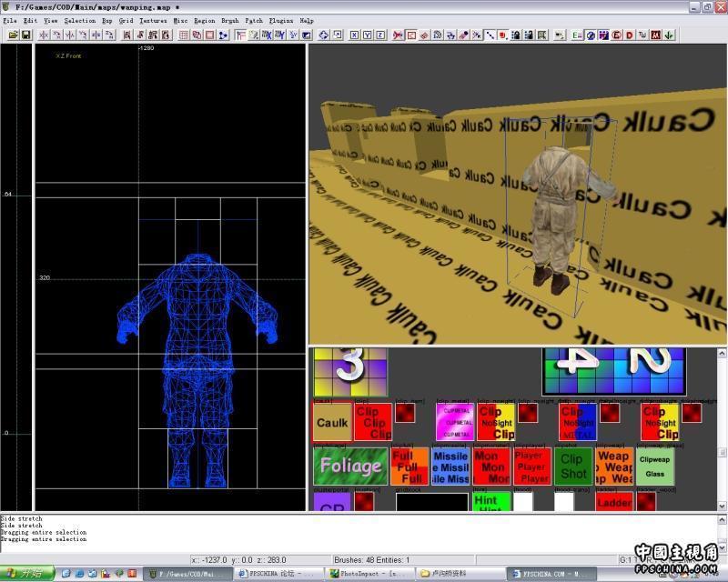
Task: Click the texture view mode icon
Action: (x=253, y=35)
